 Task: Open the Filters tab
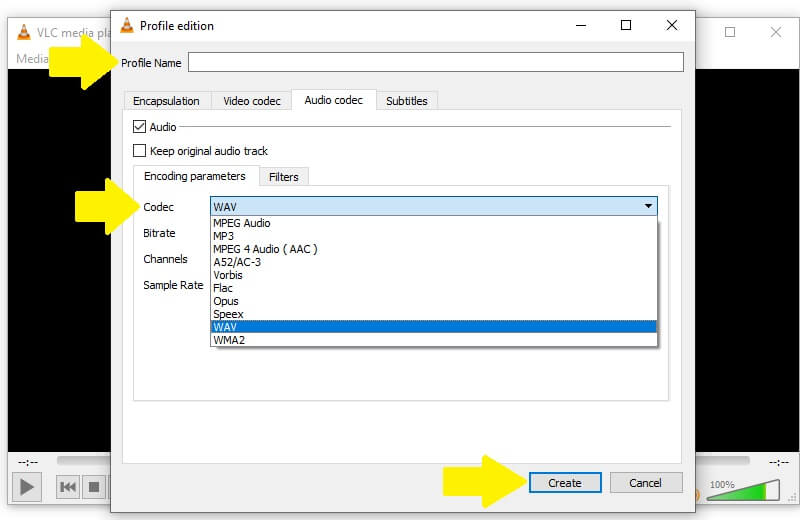point(284,177)
